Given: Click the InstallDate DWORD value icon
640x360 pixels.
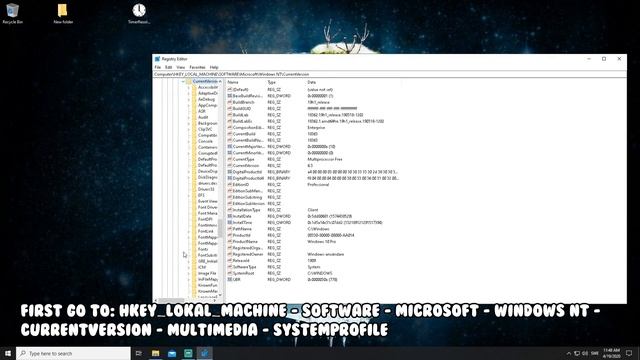Looking at the screenshot, I should tap(229, 216).
